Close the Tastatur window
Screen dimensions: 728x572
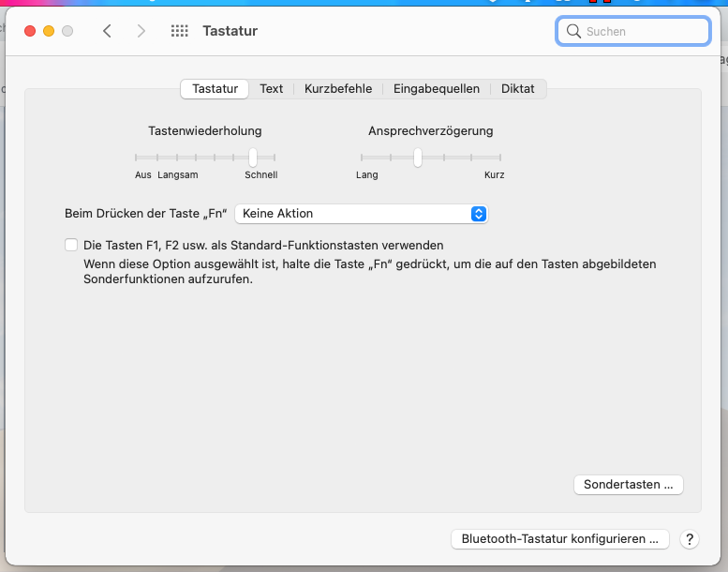pos(30,31)
